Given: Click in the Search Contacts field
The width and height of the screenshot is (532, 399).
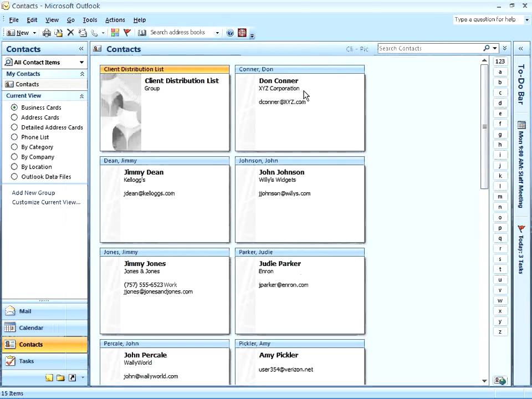Looking at the screenshot, I should 430,48.
